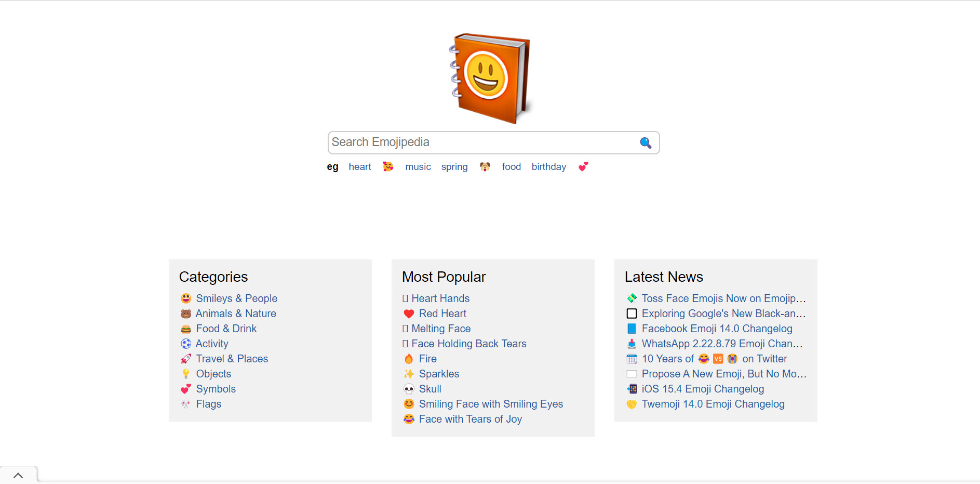Viewport: 980px width, 484px height.
Task: Read Exploring Google's New Black-and-white article
Action: coord(724,313)
